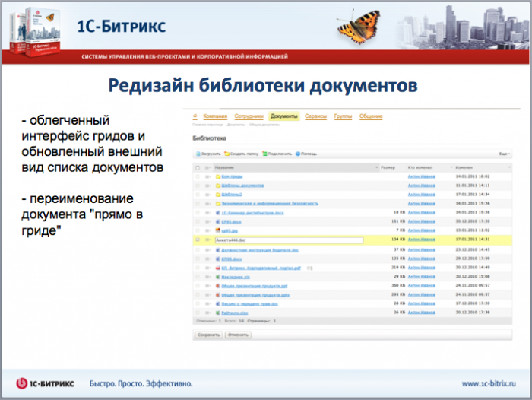Open the Сервисы menu tab
This screenshot has height=400, width=532.
click(x=315, y=116)
